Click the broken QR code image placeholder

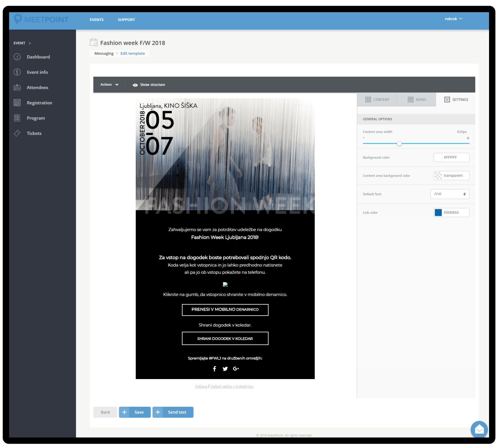[x=225, y=284]
